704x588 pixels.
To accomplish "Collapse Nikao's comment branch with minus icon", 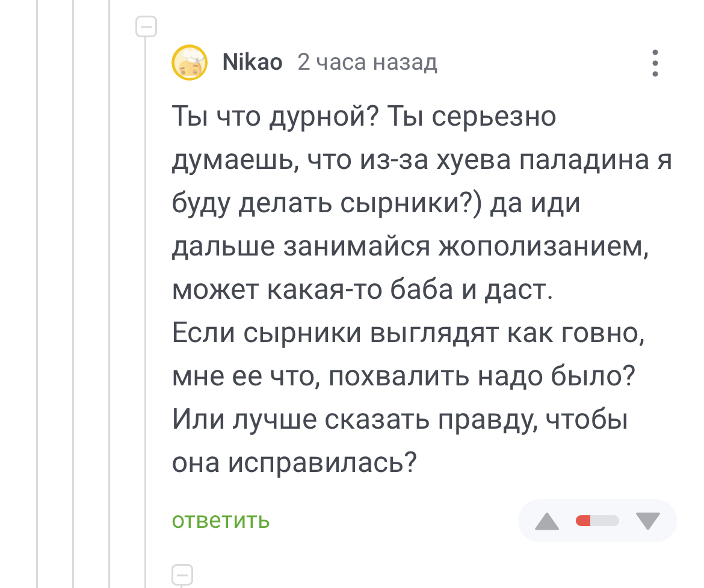I will tap(146, 26).
